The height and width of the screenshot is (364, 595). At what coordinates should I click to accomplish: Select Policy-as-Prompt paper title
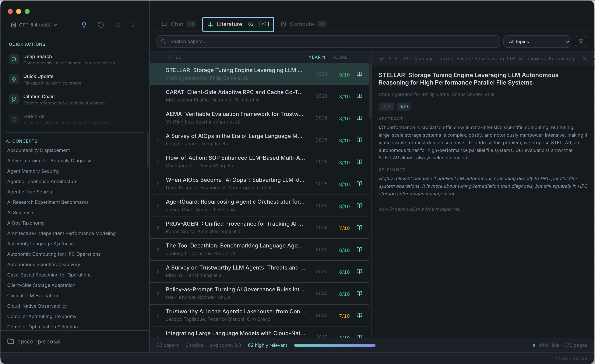(x=235, y=289)
